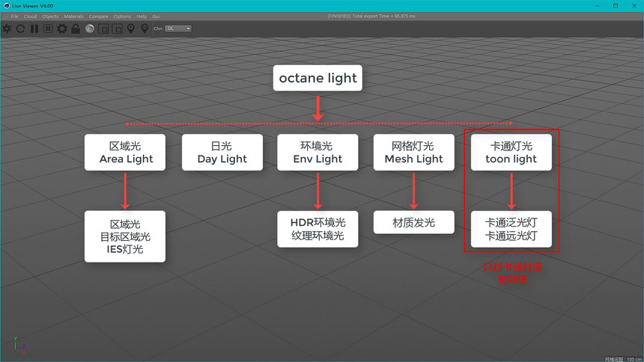Open Octane settings with the gear icon
Viewport: 644px width, 362px height.
62,28
